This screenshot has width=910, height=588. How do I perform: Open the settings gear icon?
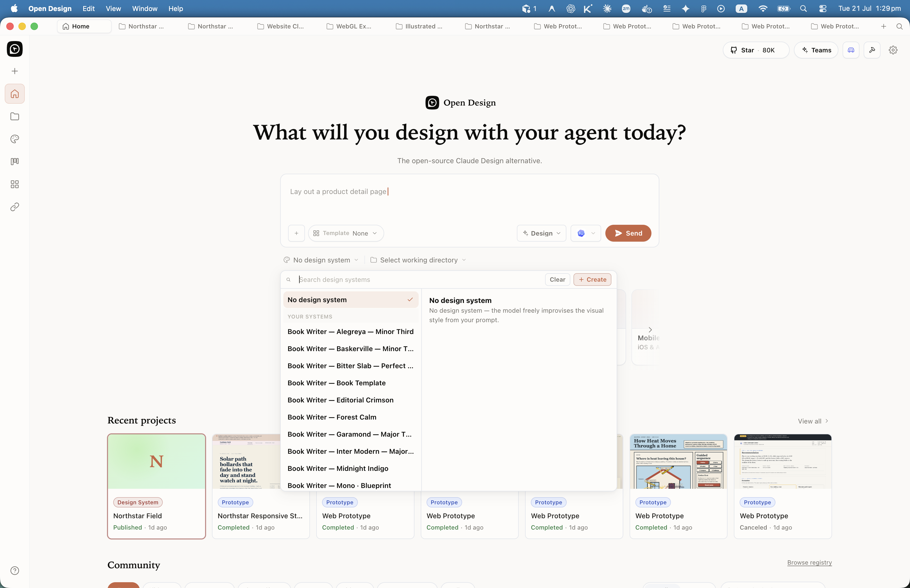pos(893,50)
